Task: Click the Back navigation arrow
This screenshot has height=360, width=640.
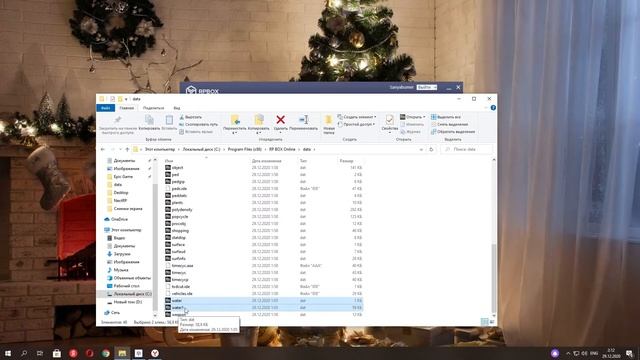Action: 103,149
